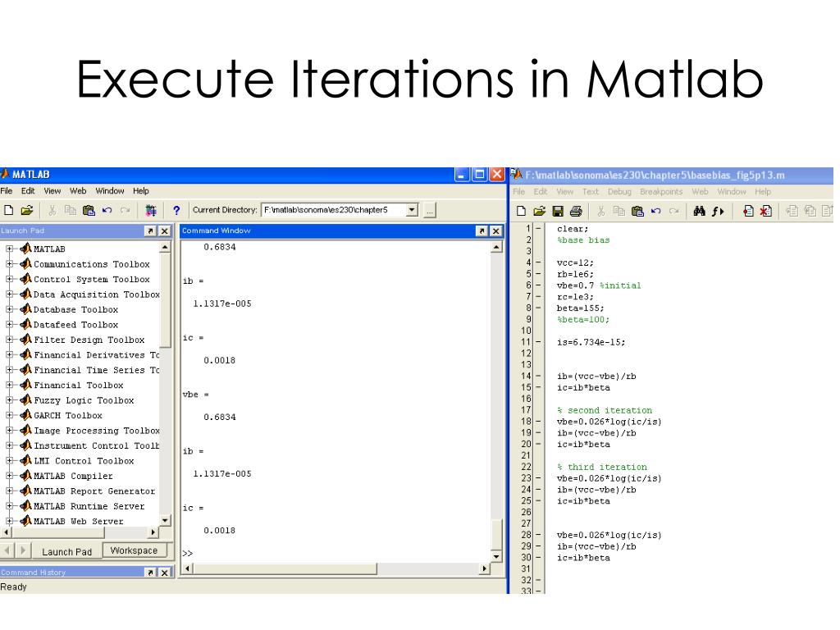Click Open file icon in MATLAB toolbar

tap(27, 210)
